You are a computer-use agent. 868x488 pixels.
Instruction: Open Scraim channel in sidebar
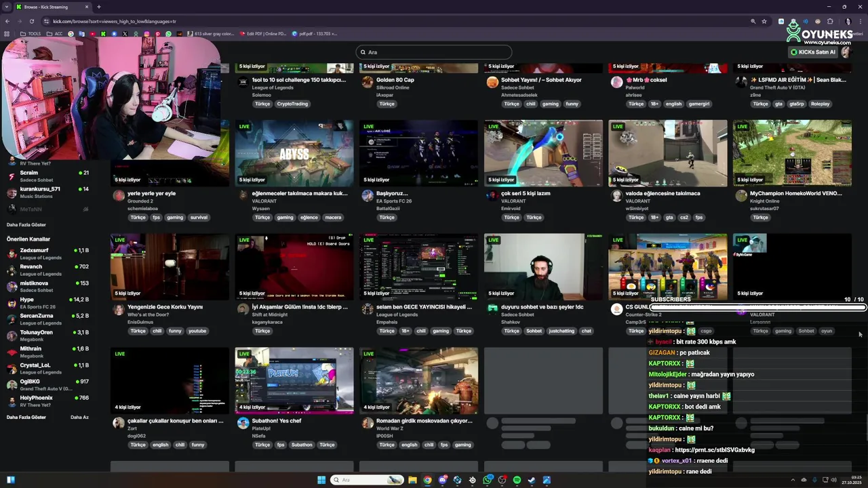47,176
